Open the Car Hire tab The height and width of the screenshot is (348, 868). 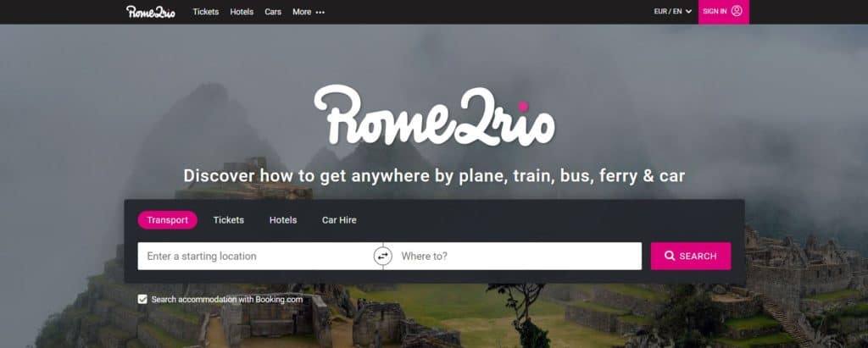[339, 219]
